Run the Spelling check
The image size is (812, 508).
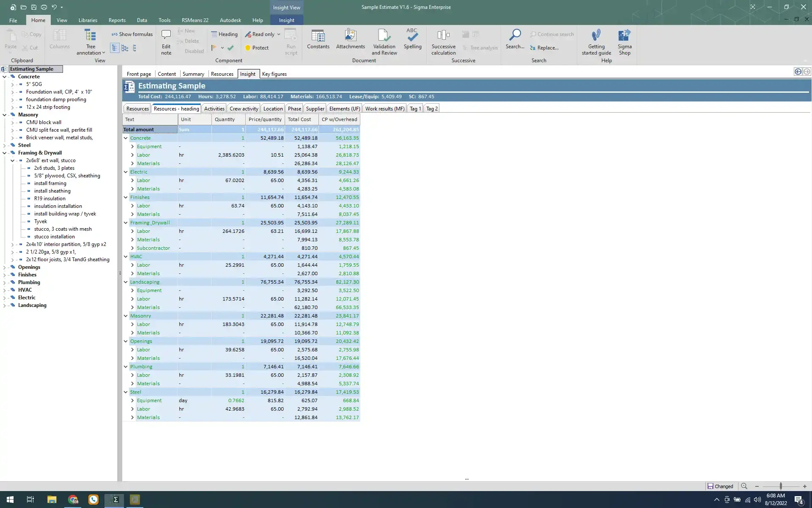[412, 36]
